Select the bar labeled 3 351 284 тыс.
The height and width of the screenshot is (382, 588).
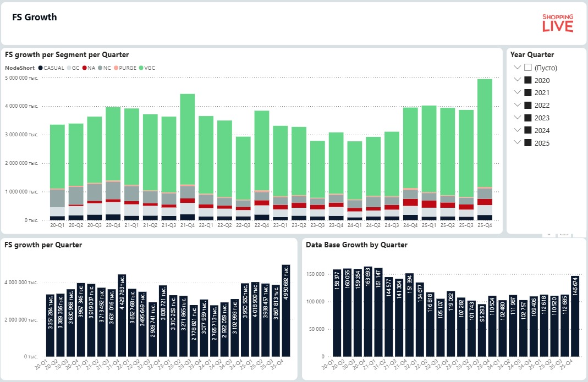pyautogui.click(x=50, y=325)
